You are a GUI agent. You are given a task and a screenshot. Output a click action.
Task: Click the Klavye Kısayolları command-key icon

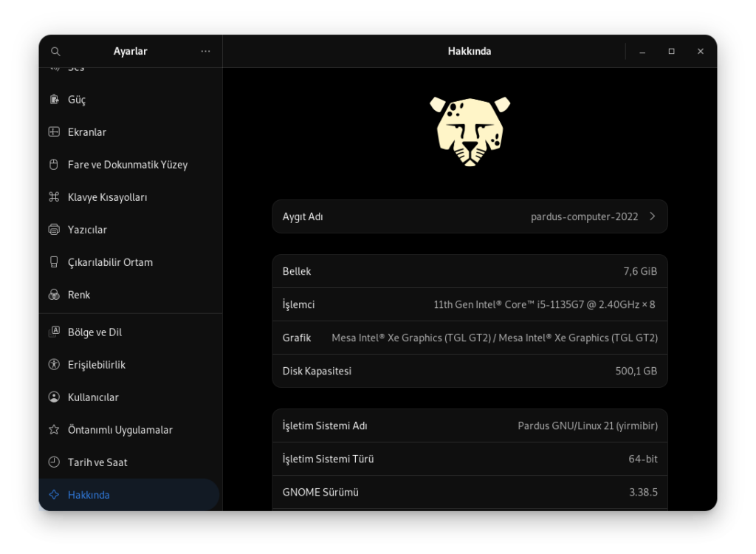[x=54, y=197]
